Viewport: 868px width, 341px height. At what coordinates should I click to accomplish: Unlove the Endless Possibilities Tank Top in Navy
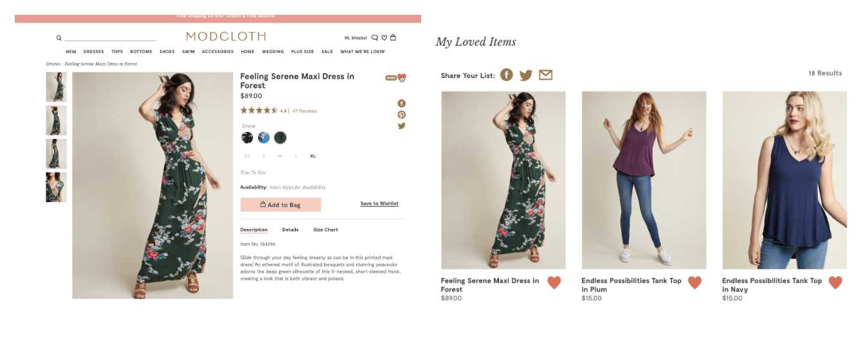coord(835,282)
